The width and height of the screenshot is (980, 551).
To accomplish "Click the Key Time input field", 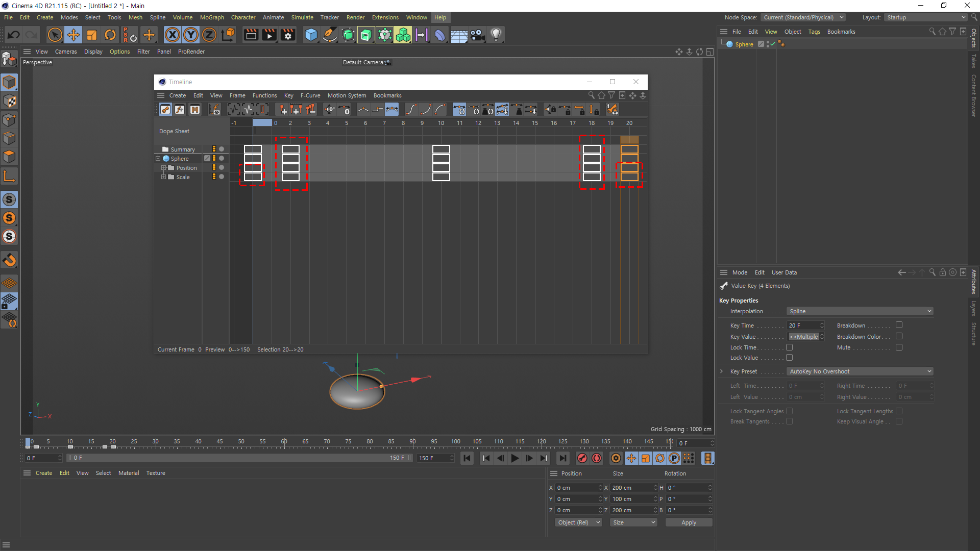I will tap(803, 325).
